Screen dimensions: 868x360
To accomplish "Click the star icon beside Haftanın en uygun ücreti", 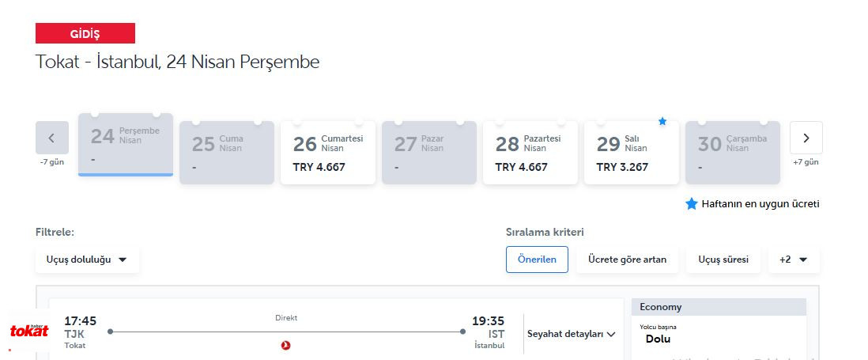I will pyautogui.click(x=692, y=204).
